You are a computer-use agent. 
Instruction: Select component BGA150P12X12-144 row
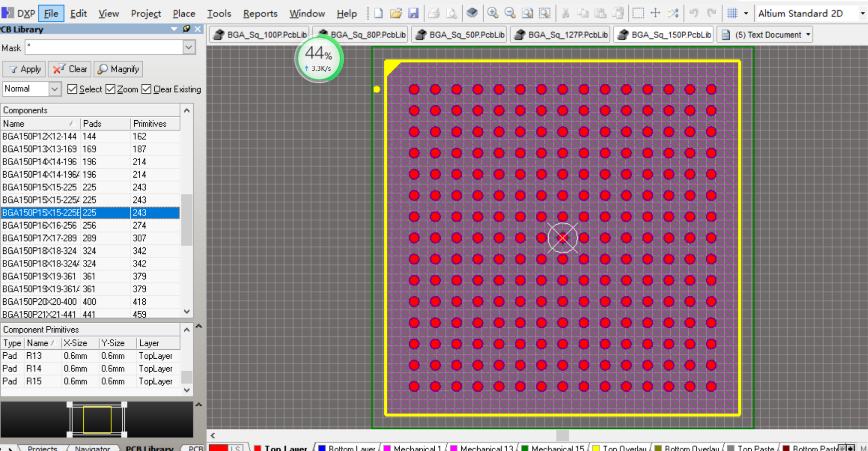[90, 136]
